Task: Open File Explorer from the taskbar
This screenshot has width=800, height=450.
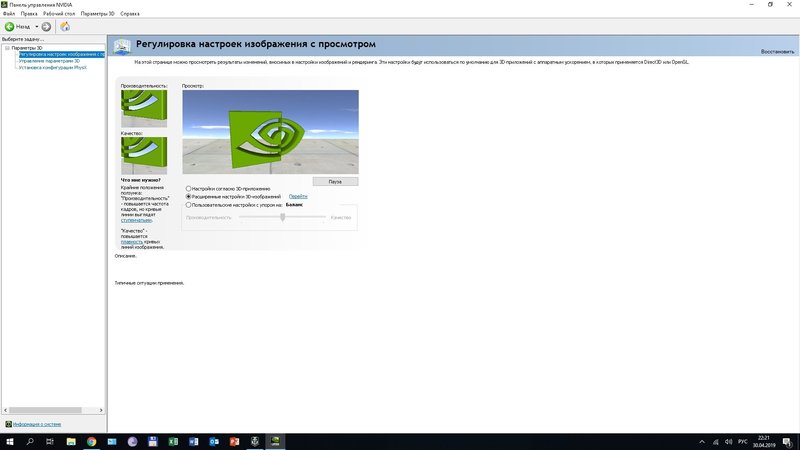Action: click(71, 442)
